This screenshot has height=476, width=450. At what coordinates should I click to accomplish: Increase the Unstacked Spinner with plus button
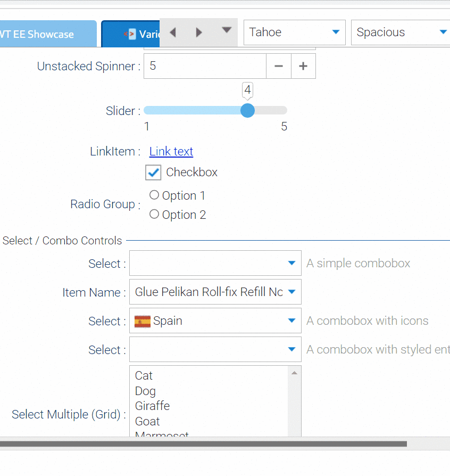coord(303,67)
